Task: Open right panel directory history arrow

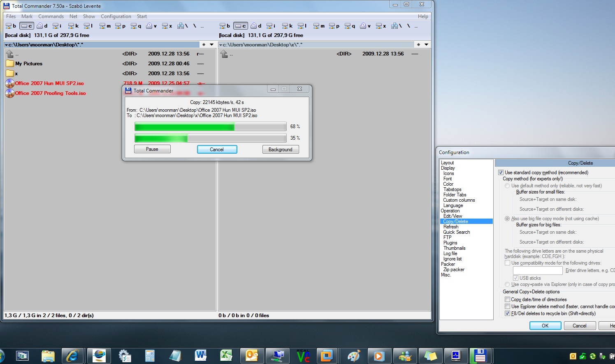Action: click(426, 44)
